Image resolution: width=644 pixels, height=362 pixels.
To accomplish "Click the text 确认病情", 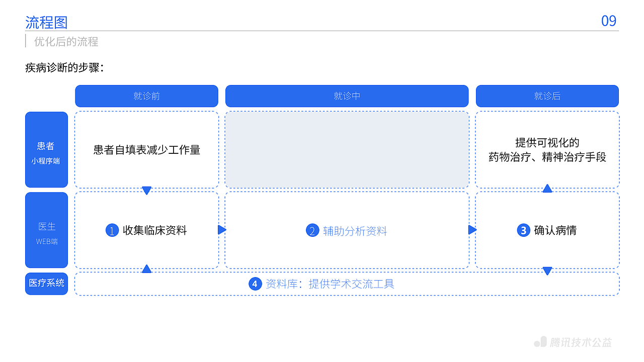I will point(555,230).
